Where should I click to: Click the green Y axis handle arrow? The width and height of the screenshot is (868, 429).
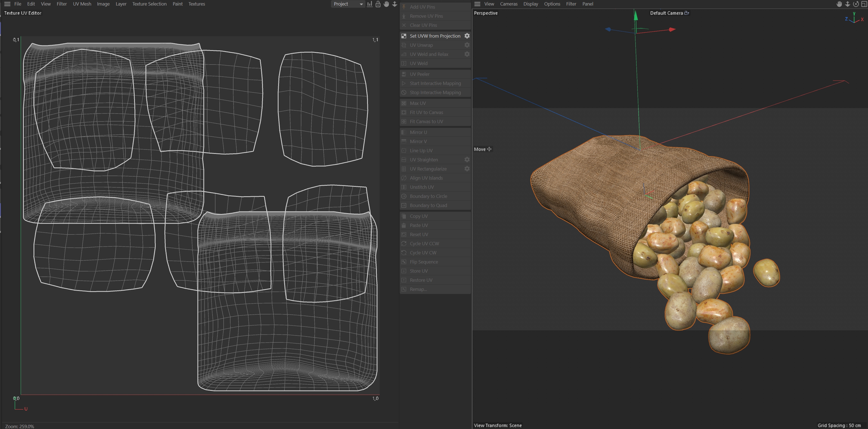point(636,15)
